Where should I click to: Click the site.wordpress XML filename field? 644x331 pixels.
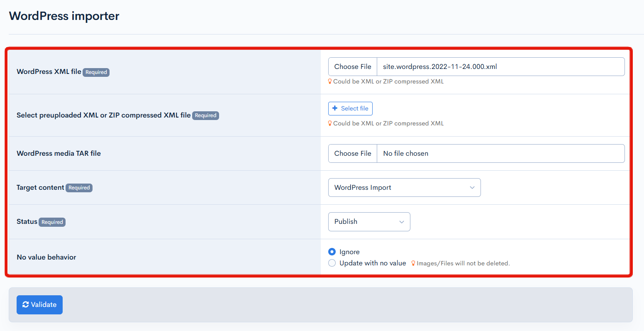pos(500,67)
